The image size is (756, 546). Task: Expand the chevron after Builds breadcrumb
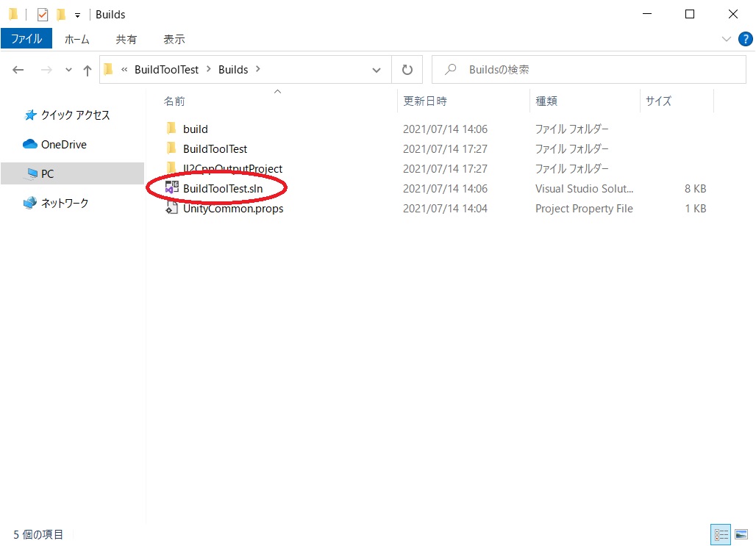click(x=258, y=69)
